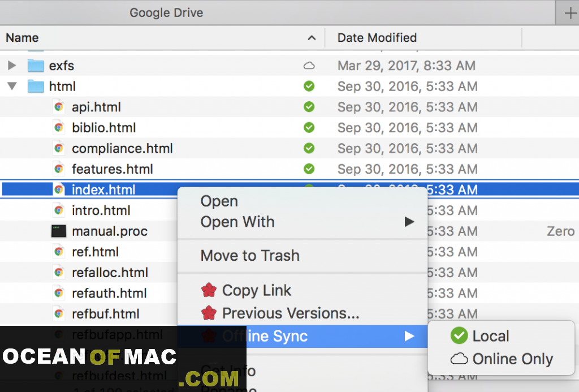Click the Chrome icon beside features.html
This screenshot has width=579, height=392.
tap(58, 169)
